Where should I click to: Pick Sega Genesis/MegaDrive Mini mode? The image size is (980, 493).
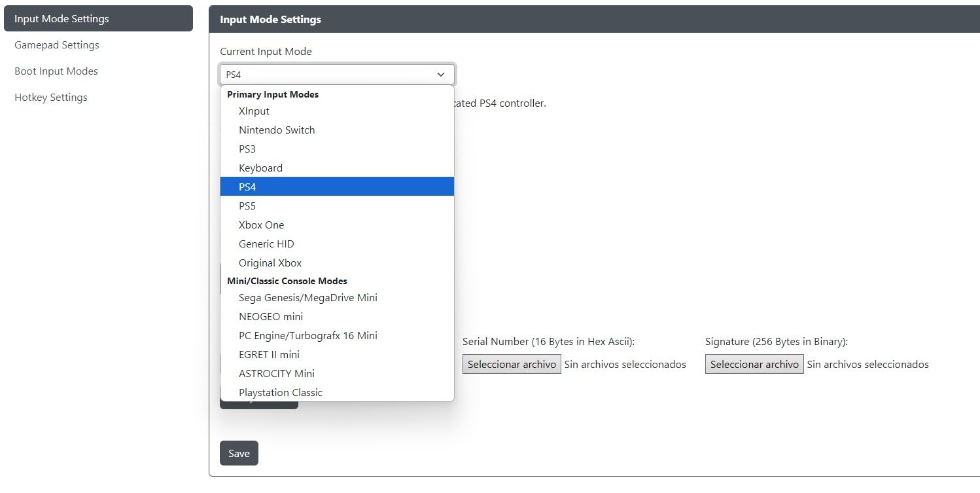(x=337, y=298)
